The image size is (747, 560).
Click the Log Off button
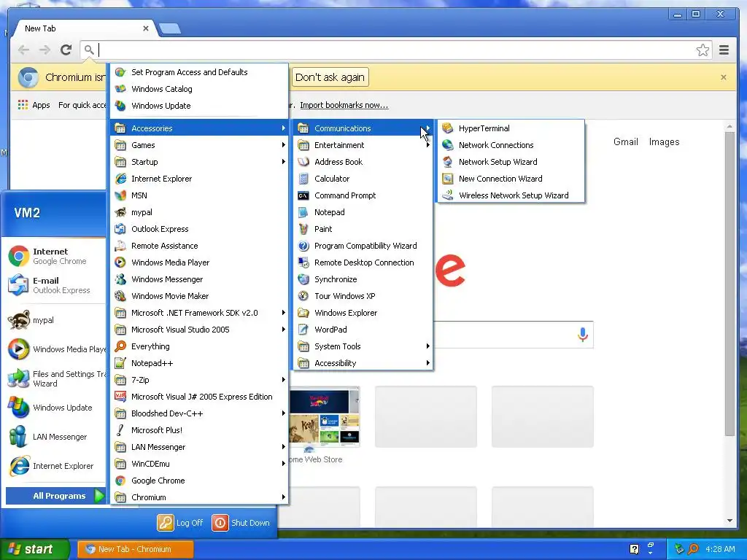(x=181, y=522)
